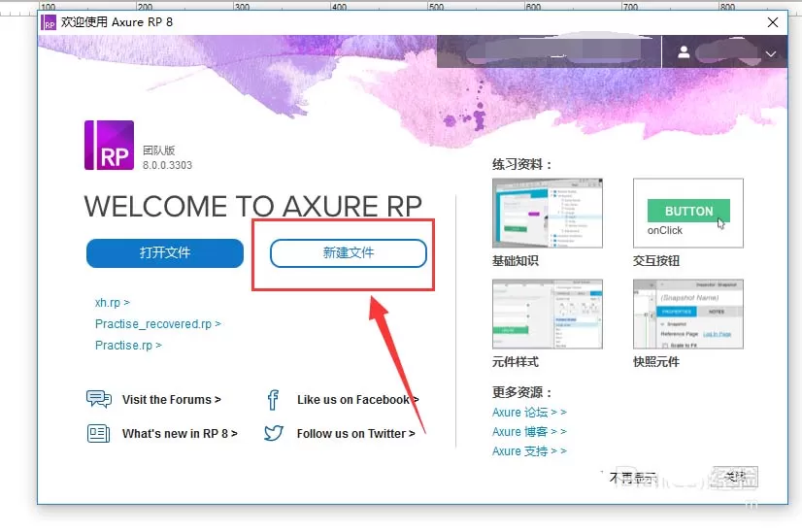The image size is (802, 532).
Task: Click the speech-bubble forums icon
Action: click(x=99, y=399)
